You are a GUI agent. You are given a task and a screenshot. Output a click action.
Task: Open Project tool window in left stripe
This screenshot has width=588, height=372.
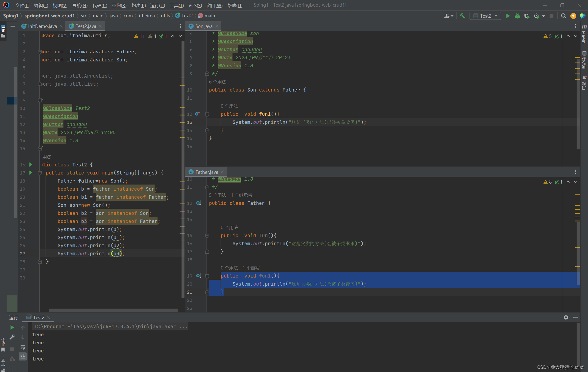click(3, 31)
